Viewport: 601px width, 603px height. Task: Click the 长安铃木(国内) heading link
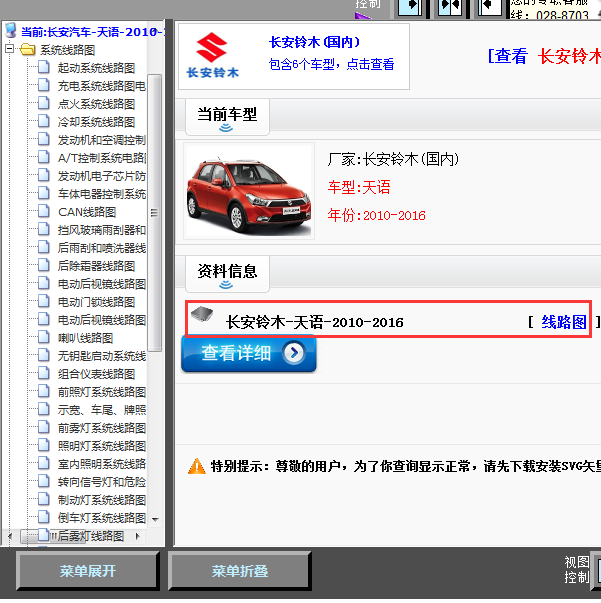point(314,42)
